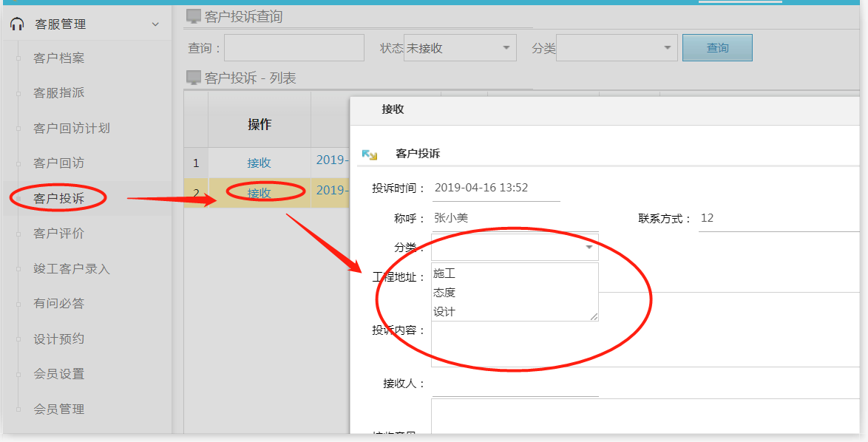The height and width of the screenshot is (442, 868).
Task: Click the arrows icon next to 客户投诉 heading
Action: (370, 154)
